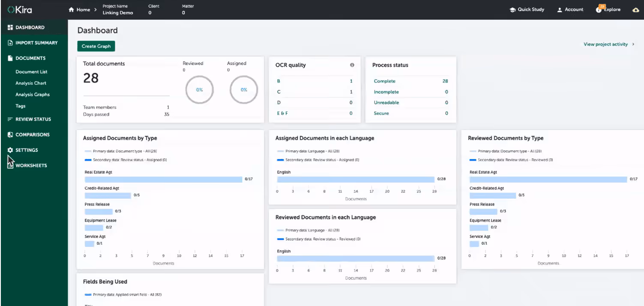
Task: Select Quick Study from the top bar
Action: (x=527, y=9)
